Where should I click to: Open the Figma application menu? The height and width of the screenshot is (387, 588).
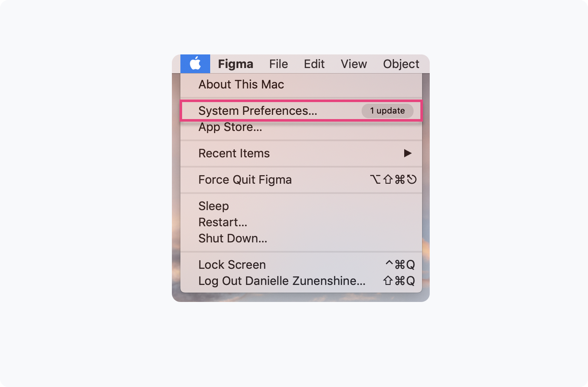236,64
